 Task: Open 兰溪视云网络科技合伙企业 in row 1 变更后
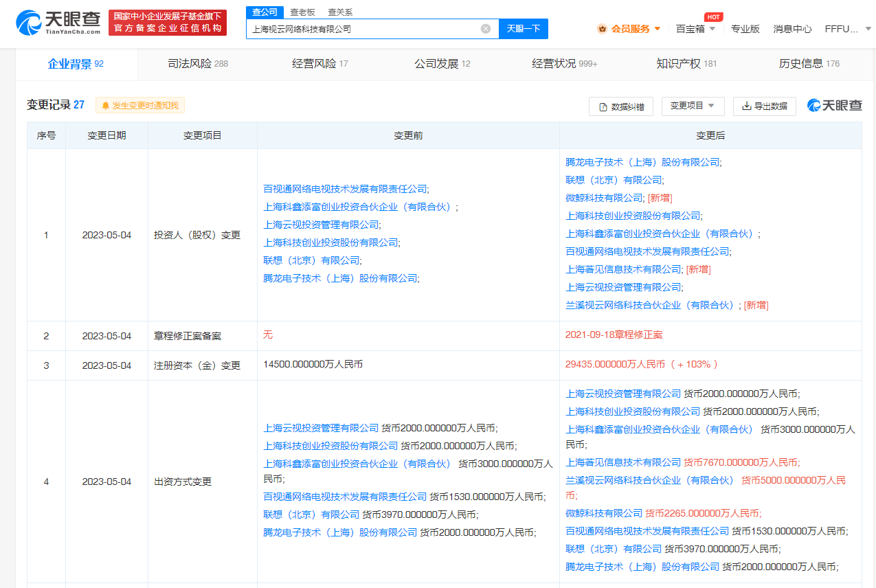pyautogui.click(x=651, y=305)
